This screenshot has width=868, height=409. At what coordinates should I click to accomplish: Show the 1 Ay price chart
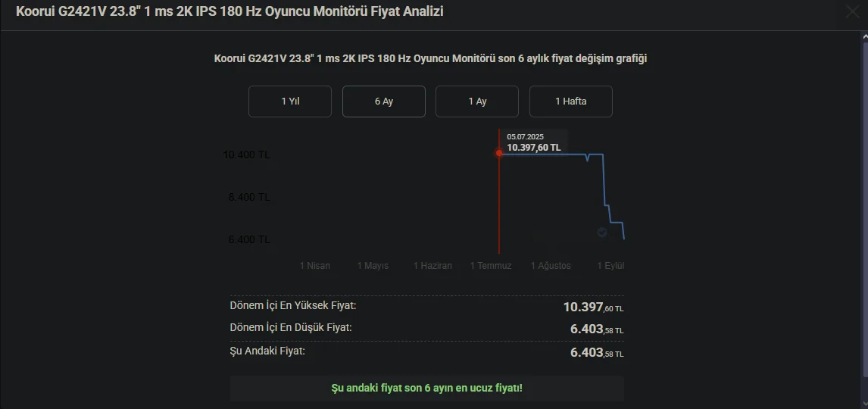(477, 101)
